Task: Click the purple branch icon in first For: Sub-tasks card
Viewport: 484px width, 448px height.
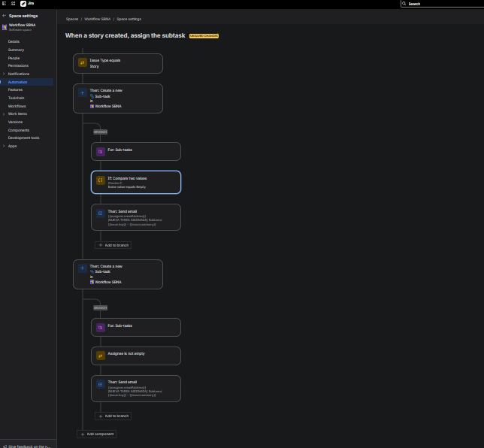Action: [100, 152]
